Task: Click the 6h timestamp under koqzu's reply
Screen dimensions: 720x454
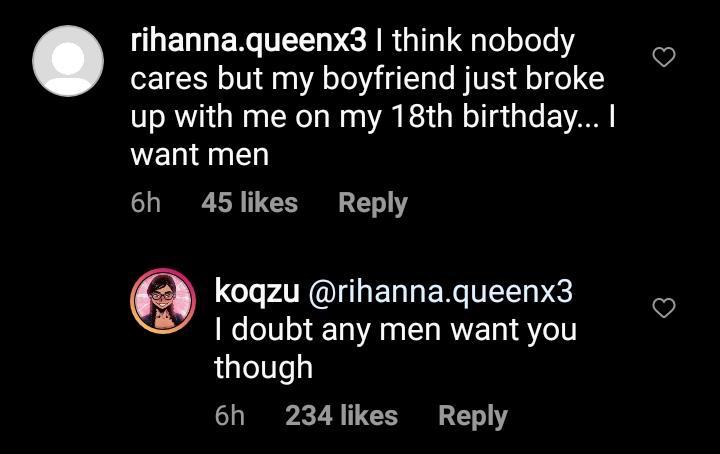Action: 229,415
